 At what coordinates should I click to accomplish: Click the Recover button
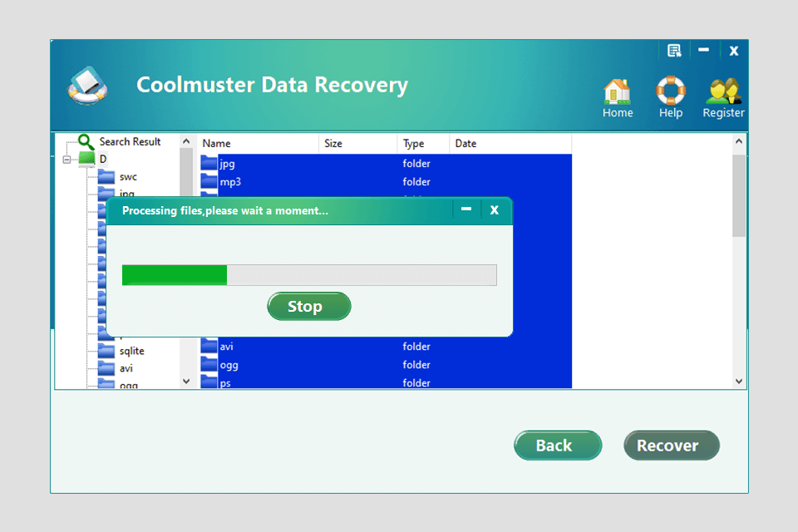click(x=671, y=446)
